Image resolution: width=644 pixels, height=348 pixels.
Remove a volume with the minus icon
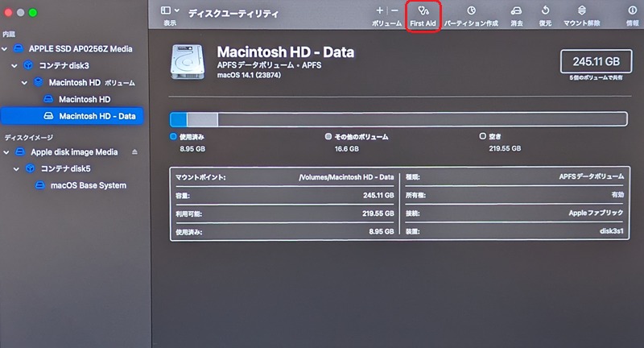coord(394,10)
